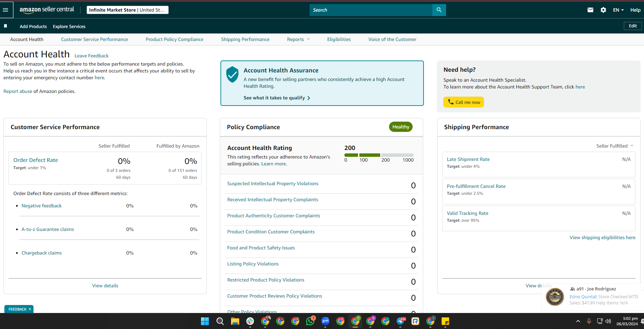
Task: Open WhatsApp from the taskbar
Action: (x=310, y=321)
